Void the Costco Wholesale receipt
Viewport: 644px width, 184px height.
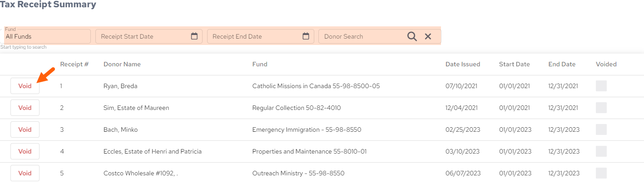coord(25,173)
